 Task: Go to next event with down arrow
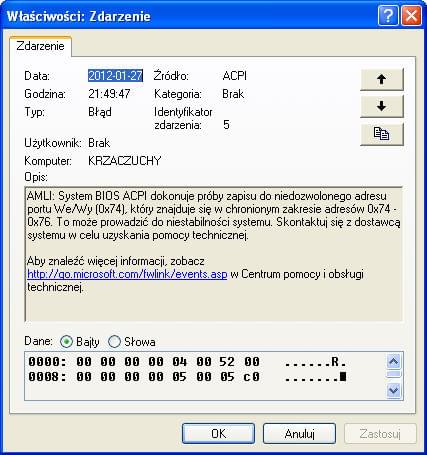coord(382,106)
